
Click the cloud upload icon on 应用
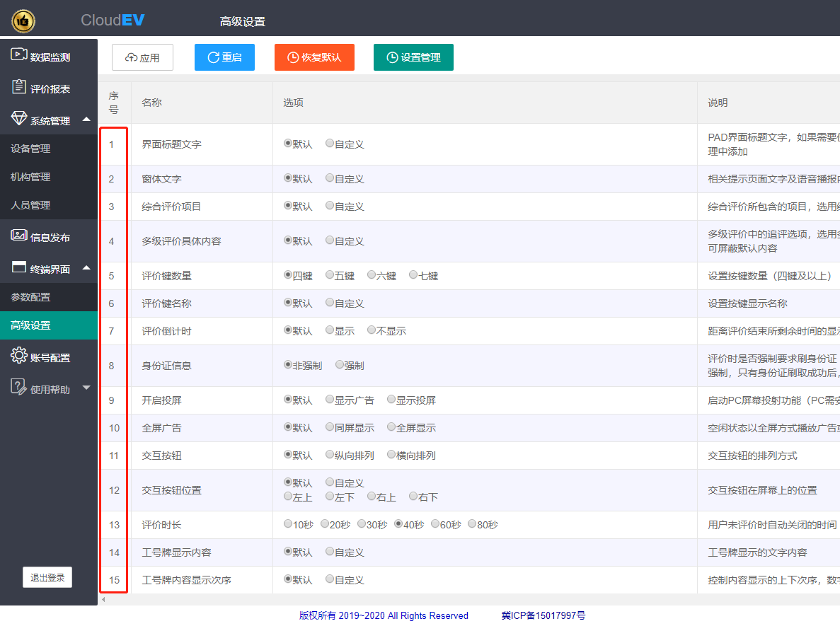click(131, 57)
